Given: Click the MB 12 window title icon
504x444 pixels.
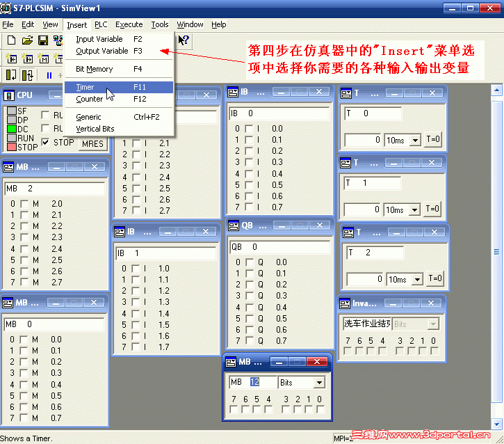Looking at the screenshot, I should (x=231, y=362).
